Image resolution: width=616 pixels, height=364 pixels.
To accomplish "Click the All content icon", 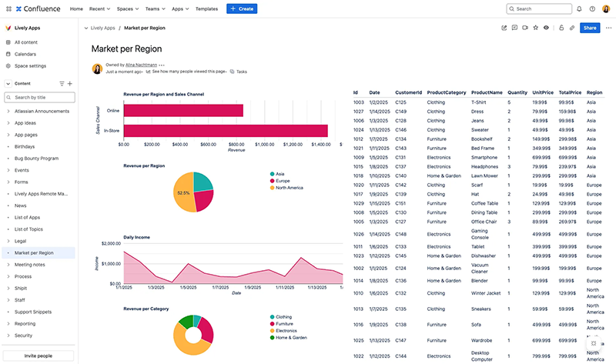I will coord(8,42).
